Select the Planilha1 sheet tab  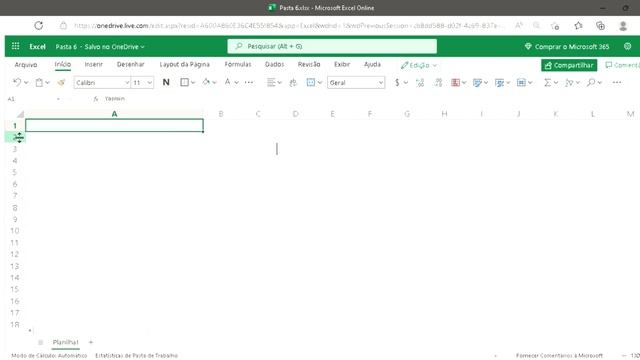pyautogui.click(x=65, y=342)
